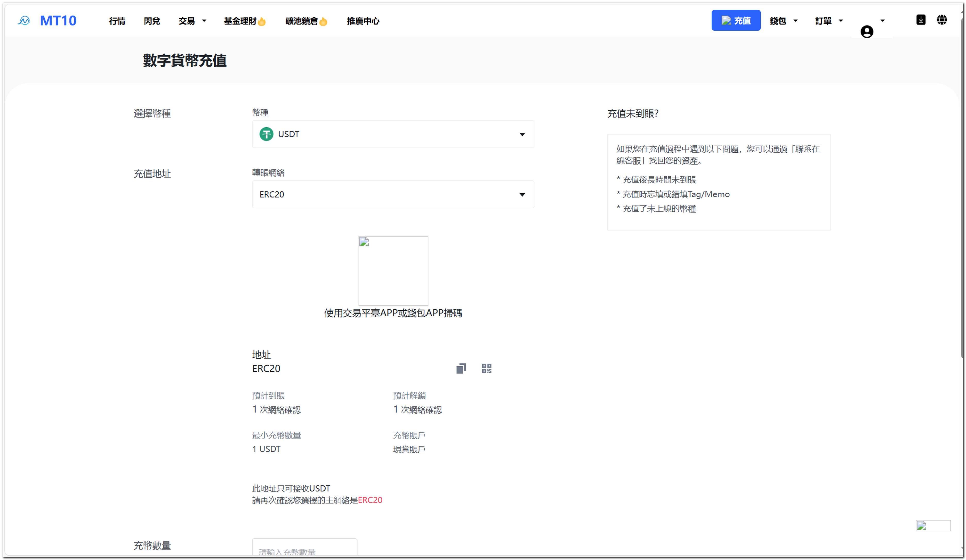
Task: Click the deposit QR code image
Action: click(393, 271)
